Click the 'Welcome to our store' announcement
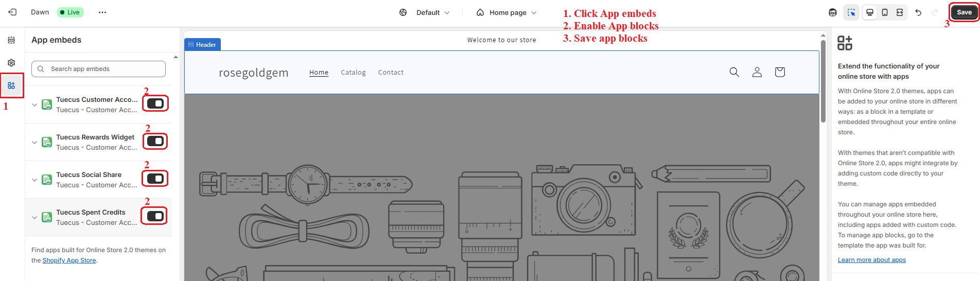Viewport: 980px width, 281px height. tap(501, 40)
